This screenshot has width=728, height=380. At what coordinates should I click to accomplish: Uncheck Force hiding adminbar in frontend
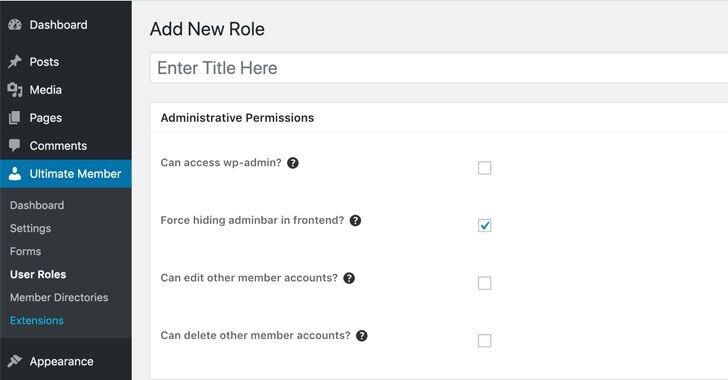click(x=484, y=225)
